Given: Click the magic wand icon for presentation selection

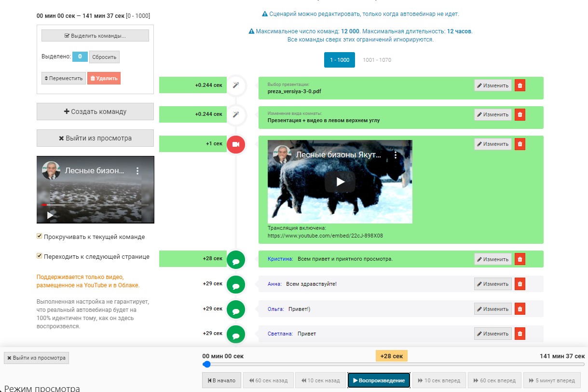Looking at the screenshot, I should coord(236,85).
